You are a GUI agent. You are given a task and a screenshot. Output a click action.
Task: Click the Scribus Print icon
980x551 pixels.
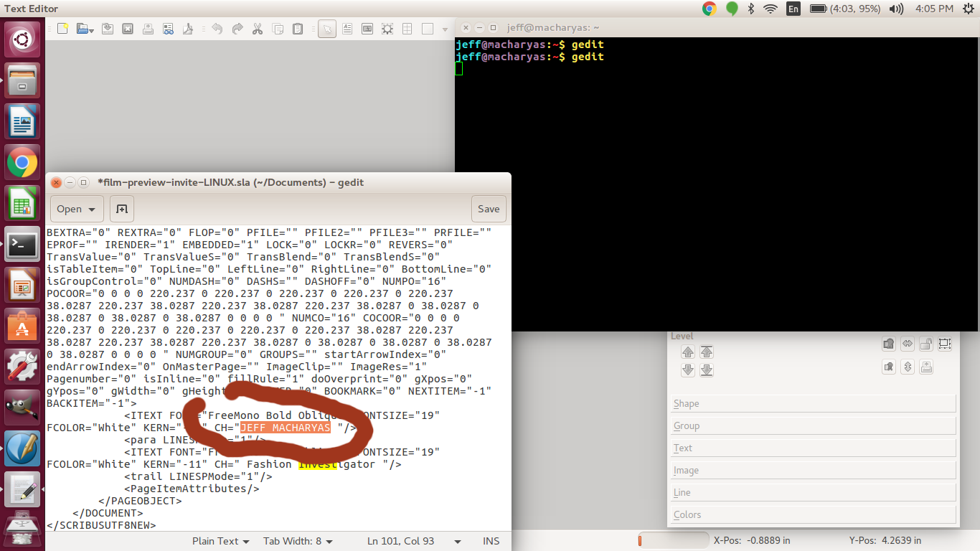click(148, 29)
